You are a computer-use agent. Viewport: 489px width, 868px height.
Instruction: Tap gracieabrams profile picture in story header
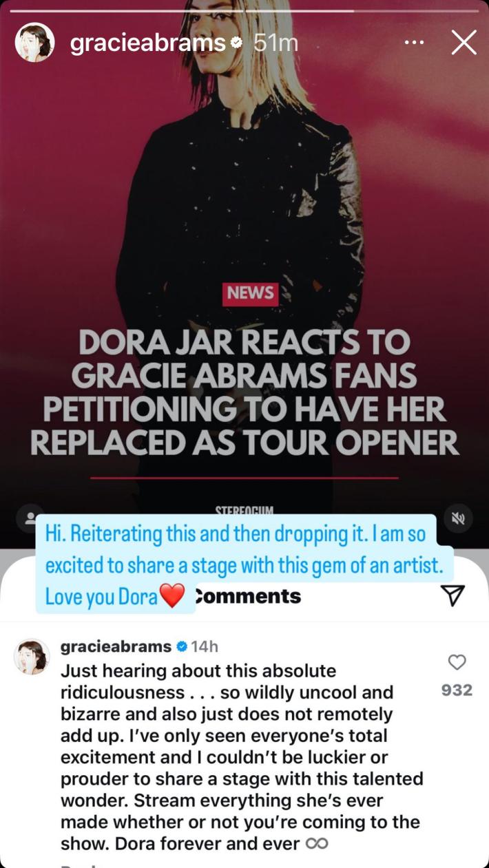pyautogui.click(x=34, y=43)
